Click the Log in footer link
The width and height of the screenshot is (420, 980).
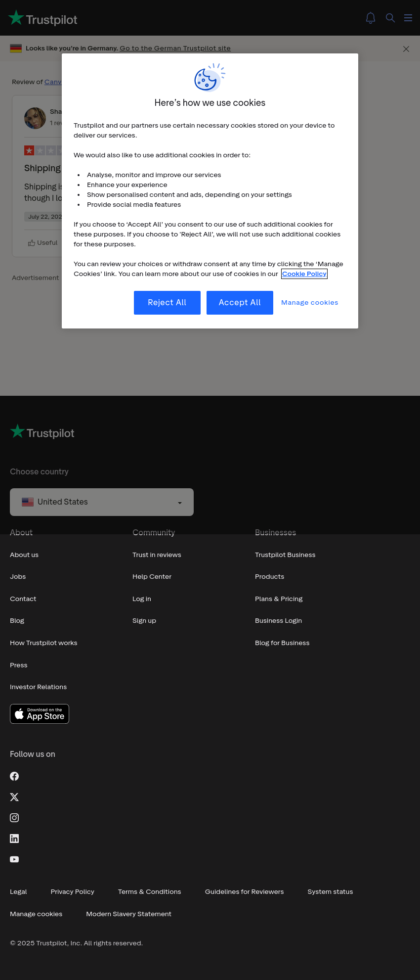[x=142, y=599]
